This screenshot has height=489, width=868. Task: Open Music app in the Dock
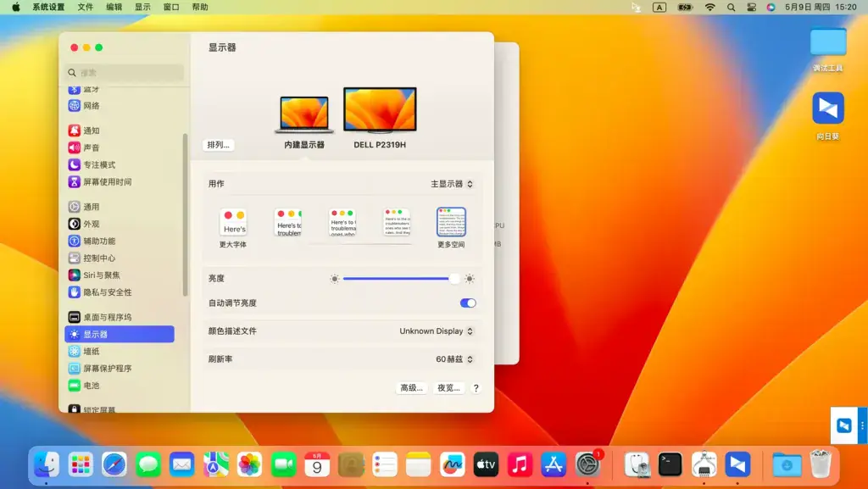point(520,464)
